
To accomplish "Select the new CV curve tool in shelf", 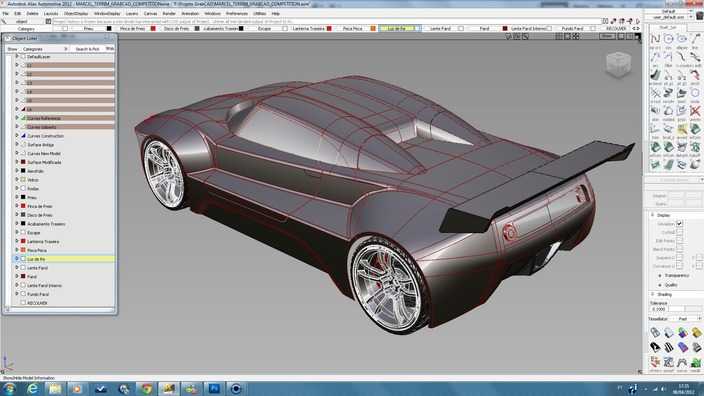I will tap(655, 40).
